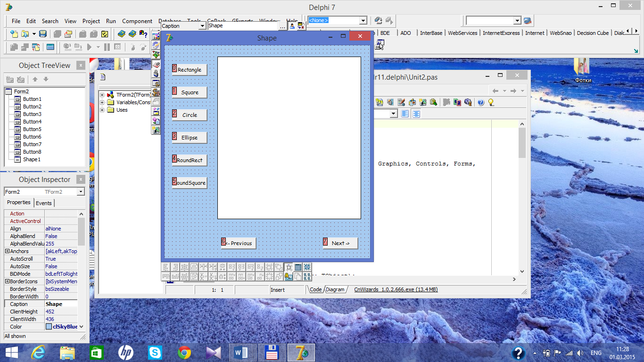This screenshot has width=644, height=362.
Task: Select Button5 in Object TreeView
Action: tap(32, 129)
